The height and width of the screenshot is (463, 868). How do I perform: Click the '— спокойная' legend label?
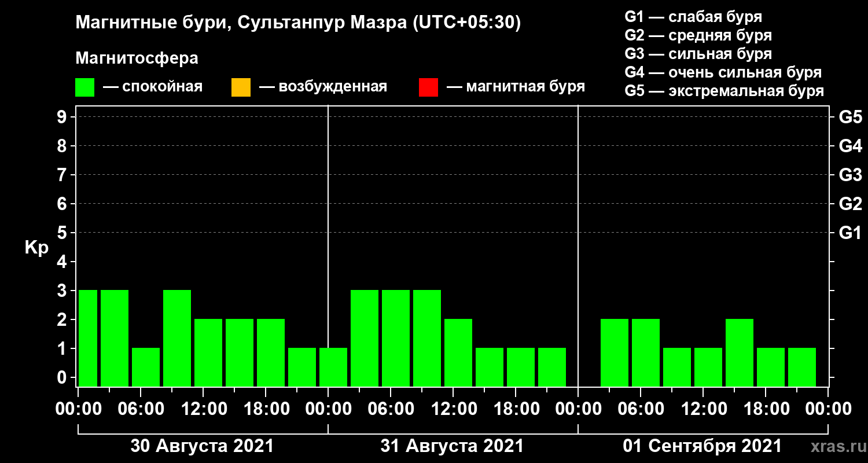pyautogui.click(x=153, y=87)
